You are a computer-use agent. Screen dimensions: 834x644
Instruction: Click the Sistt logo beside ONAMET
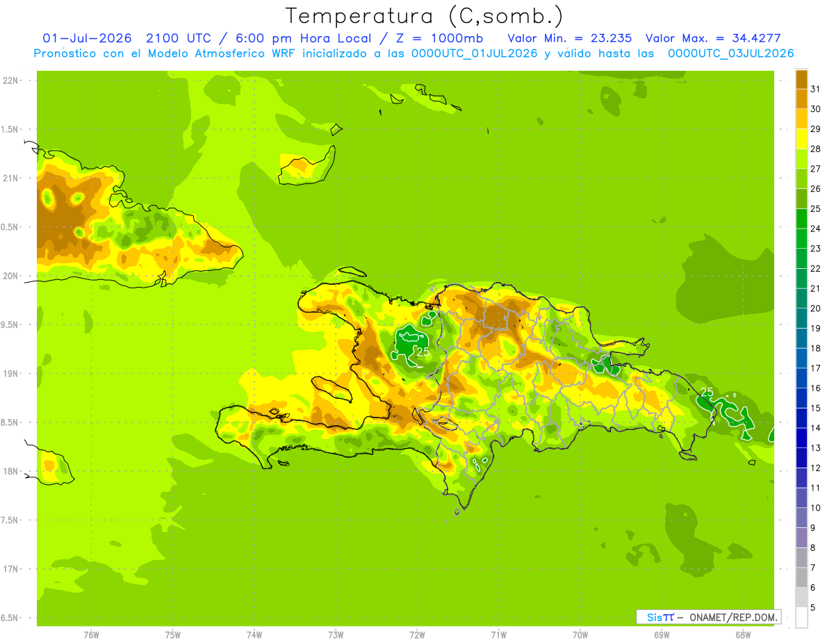tap(660, 617)
